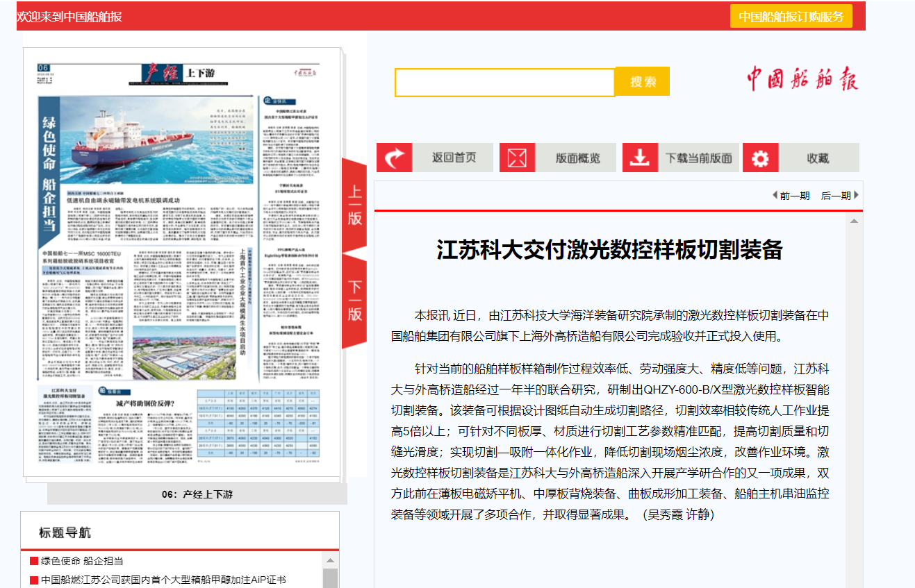
Task: Click the gear icon beside 收藏
Action: coord(760,158)
